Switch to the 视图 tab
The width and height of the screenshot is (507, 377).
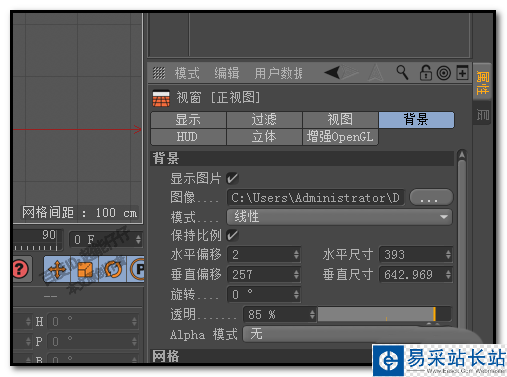(x=340, y=120)
